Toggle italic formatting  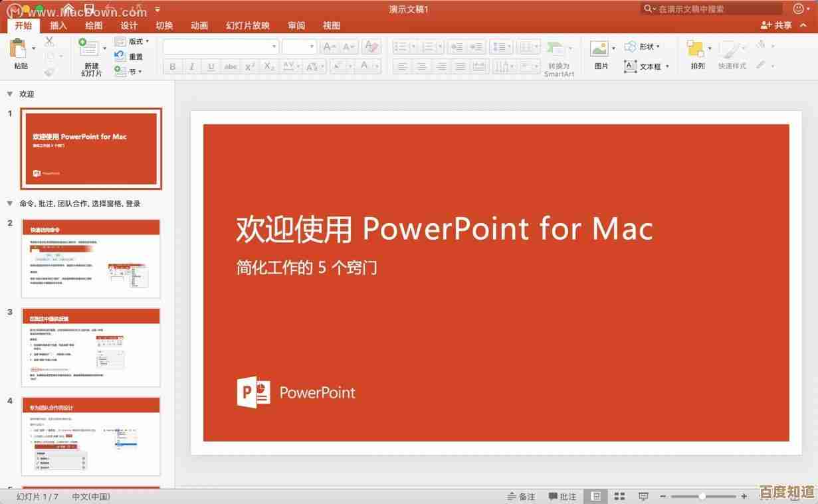pos(191,66)
